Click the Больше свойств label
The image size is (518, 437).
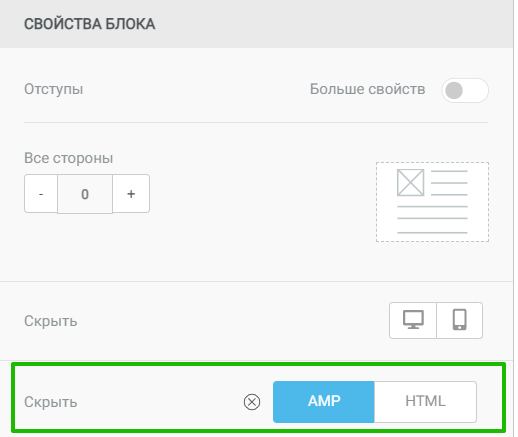pyautogui.click(x=367, y=89)
